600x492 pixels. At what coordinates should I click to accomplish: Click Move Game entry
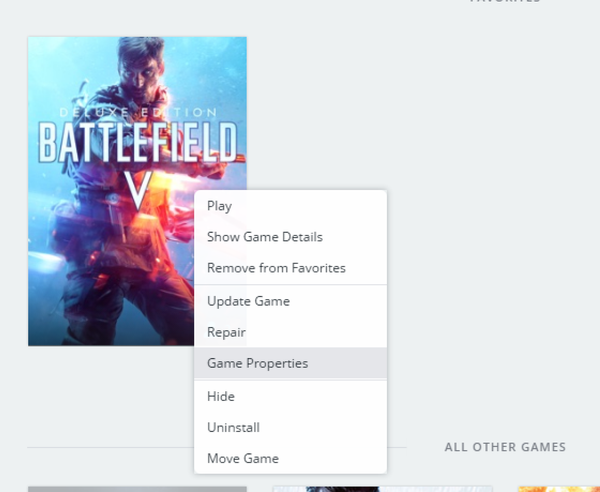242,458
